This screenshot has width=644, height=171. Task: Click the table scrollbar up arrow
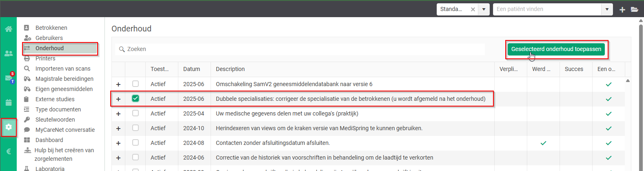[628, 80]
